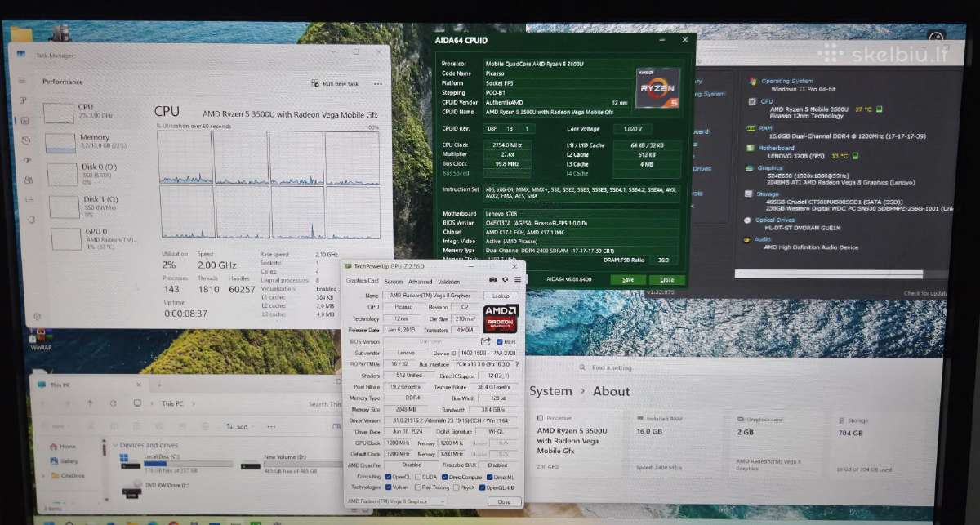Open GPU selection dropdown in GPU-Z
The image size is (980, 525).
[395, 501]
